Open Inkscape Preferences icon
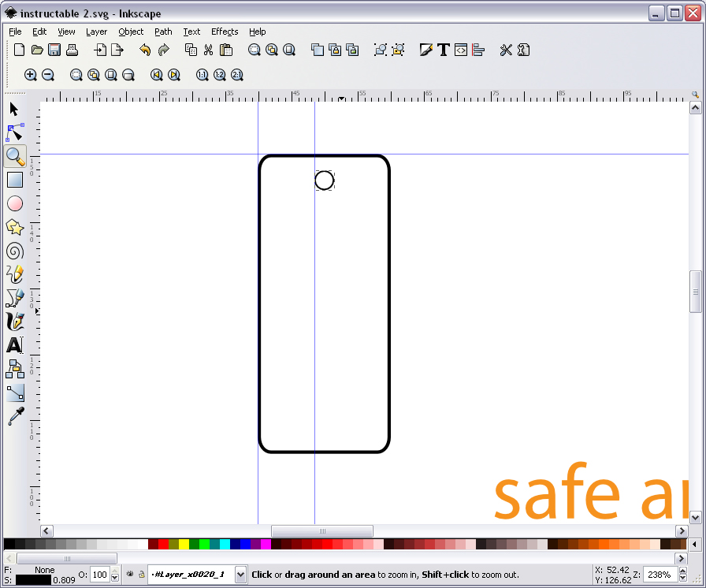The width and height of the screenshot is (706, 588). (506, 50)
